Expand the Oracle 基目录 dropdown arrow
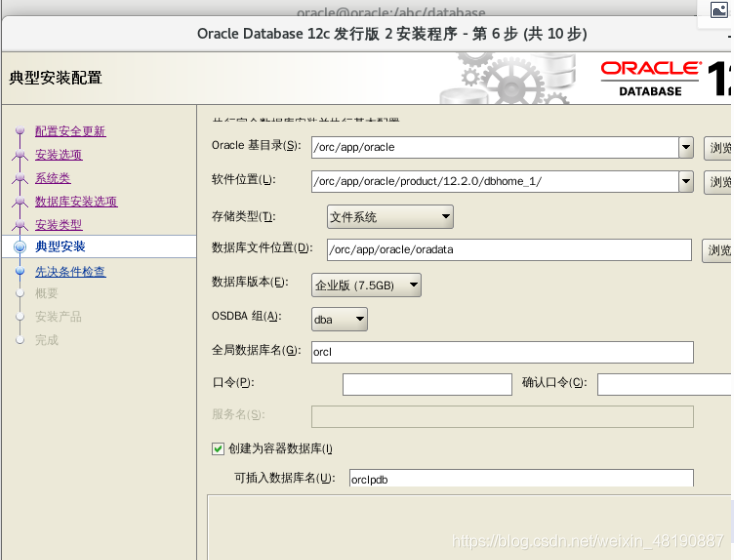 [686, 147]
